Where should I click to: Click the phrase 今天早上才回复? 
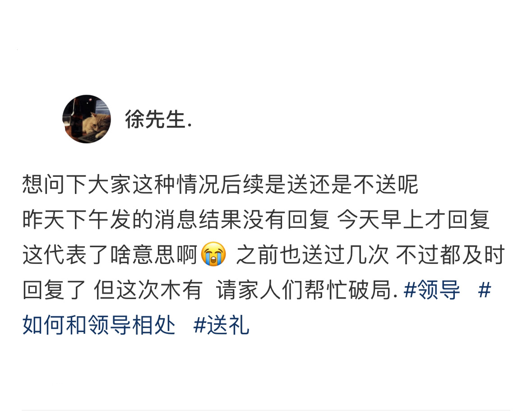[x=413, y=220]
